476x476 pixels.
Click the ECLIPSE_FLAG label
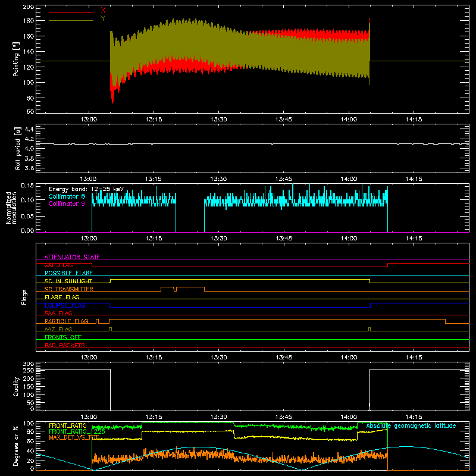pos(65,305)
